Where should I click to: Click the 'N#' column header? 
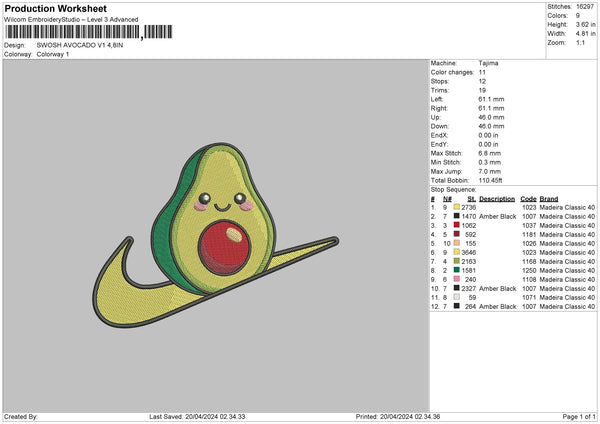pyautogui.click(x=447, y=199)
